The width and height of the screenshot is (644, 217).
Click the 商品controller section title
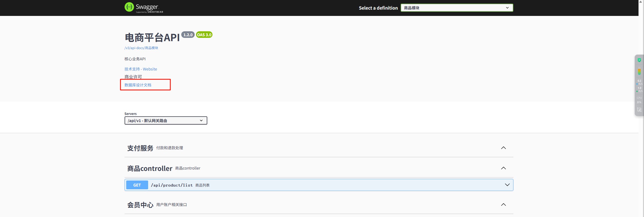coord(150,168)
